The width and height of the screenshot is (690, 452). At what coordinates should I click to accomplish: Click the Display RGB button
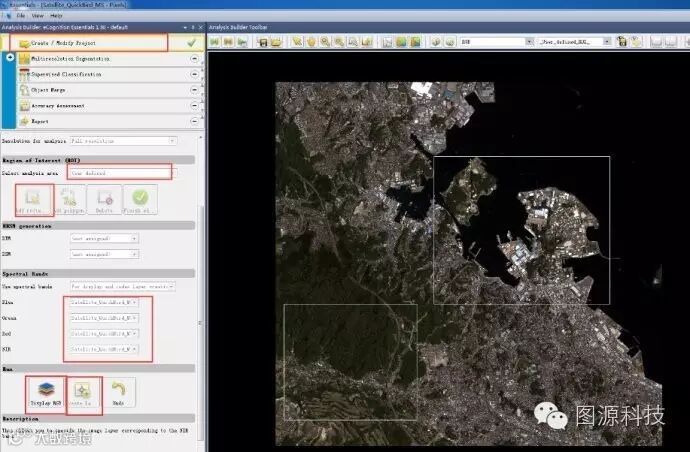pos(46,393)
